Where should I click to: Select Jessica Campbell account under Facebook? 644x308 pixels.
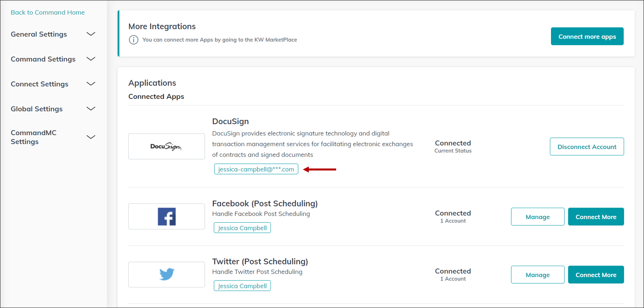[242, 228]
